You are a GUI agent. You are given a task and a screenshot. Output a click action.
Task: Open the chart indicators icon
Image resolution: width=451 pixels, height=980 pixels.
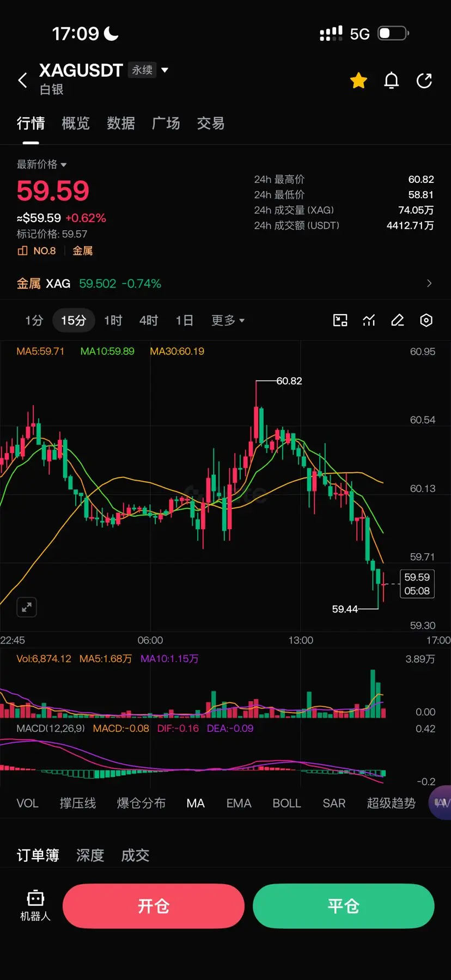369,320
